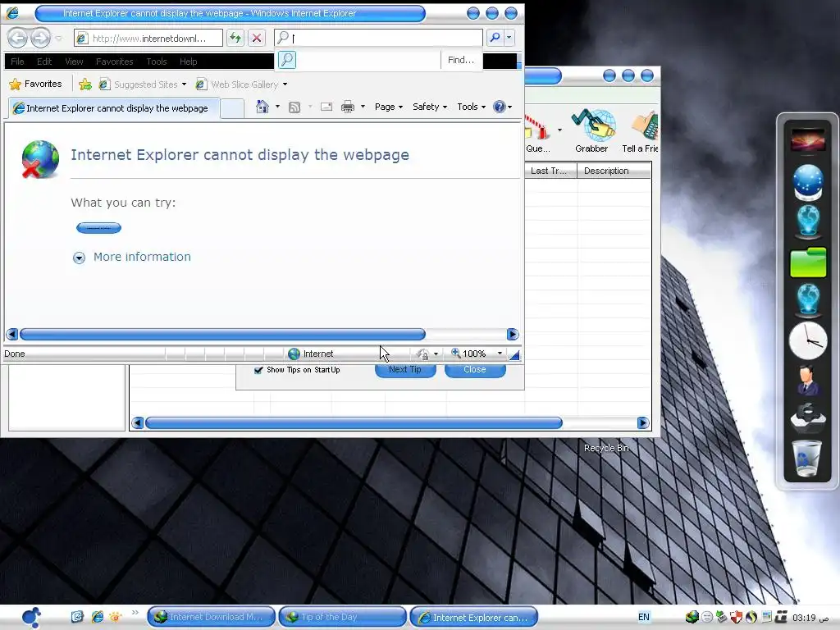Viewport: 840px width, 630px height.
Task: Select the Internet Explorer cannot display tab
Action: 113,108
